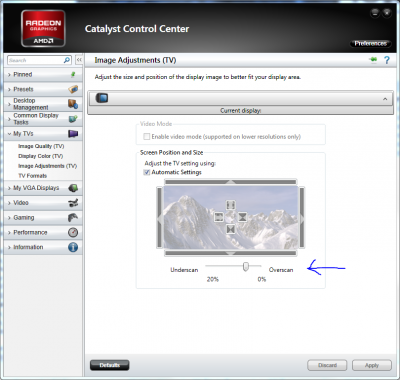Collapse sidebar with double-chevron button
The image size is (400, 380).
point(79,60)
